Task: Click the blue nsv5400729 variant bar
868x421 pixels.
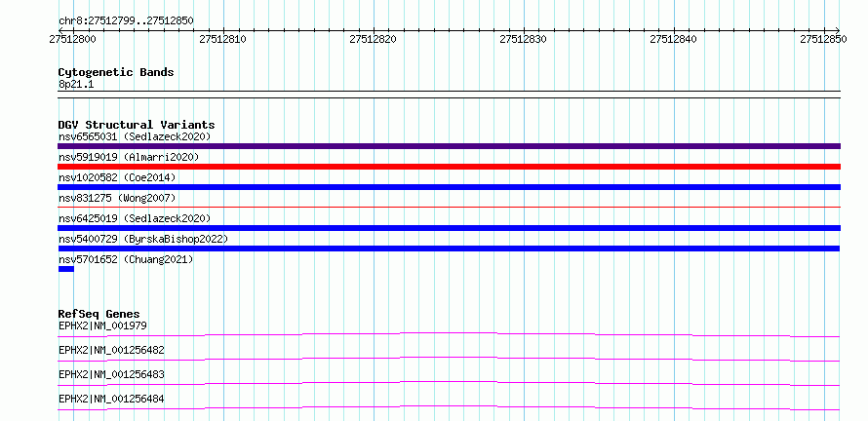Action: (449, 249)
